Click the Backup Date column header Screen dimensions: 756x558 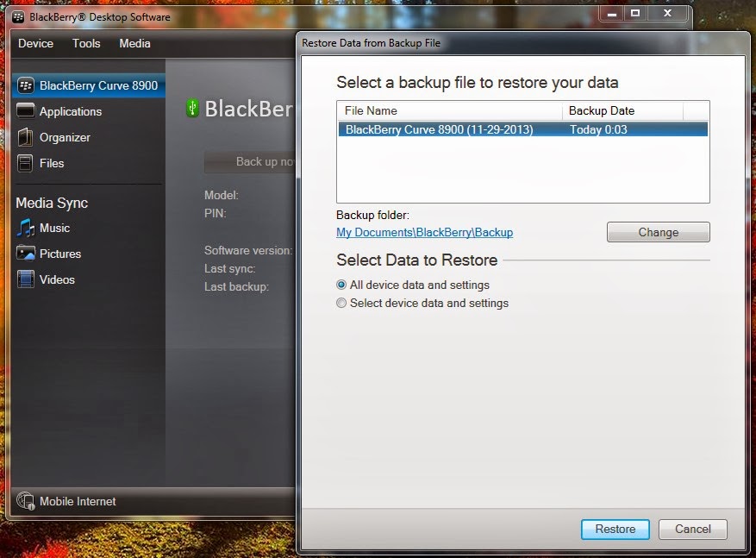622,111
